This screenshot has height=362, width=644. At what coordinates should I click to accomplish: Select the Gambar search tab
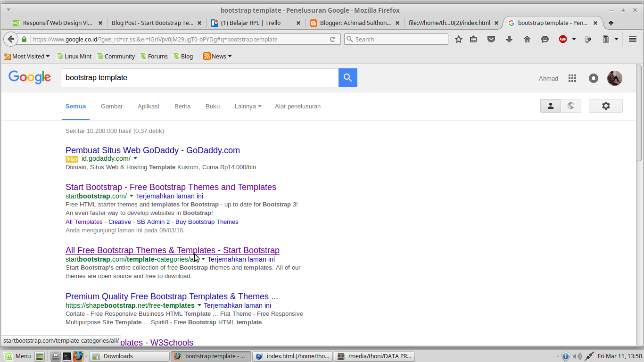pyautogui.click(x=112, y=107)
